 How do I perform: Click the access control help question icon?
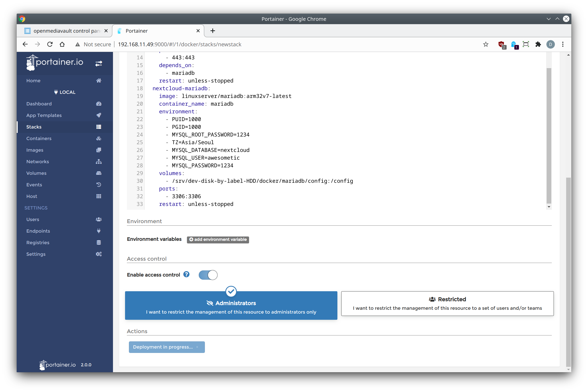pos(186,275)
